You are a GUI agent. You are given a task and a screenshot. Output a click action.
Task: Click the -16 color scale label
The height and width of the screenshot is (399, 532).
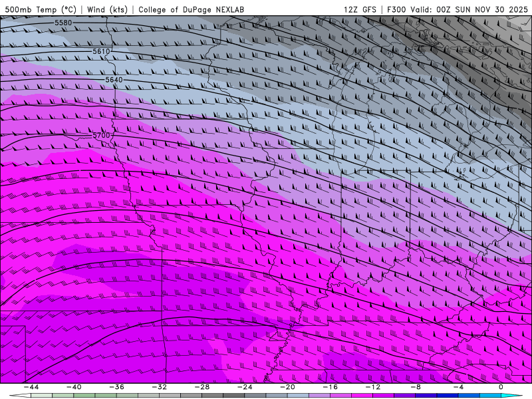pos(331,387)
